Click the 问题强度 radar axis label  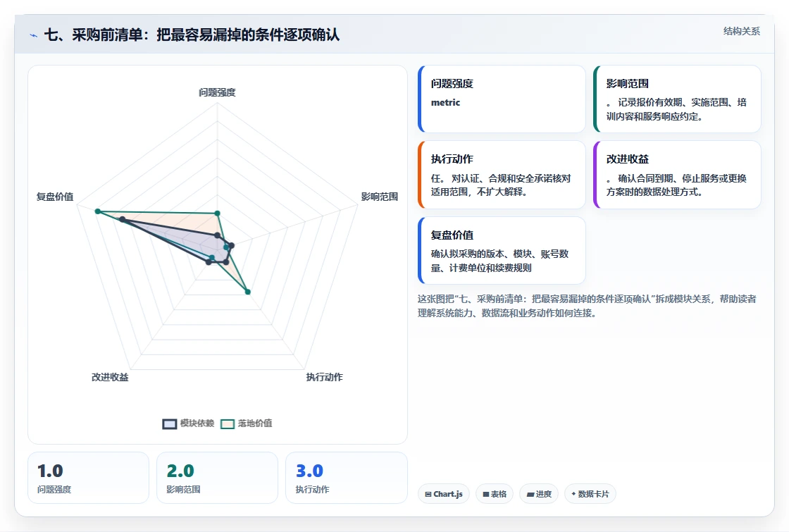point(217,92)
